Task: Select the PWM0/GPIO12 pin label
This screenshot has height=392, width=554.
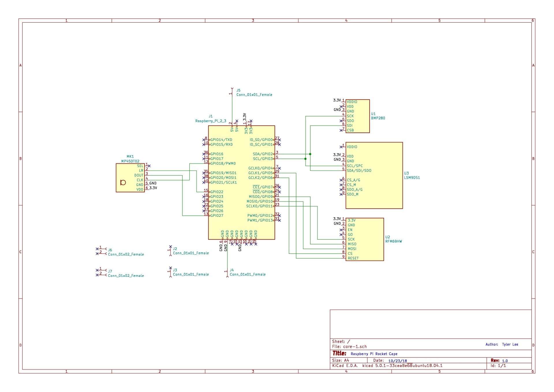Action: 260,216
